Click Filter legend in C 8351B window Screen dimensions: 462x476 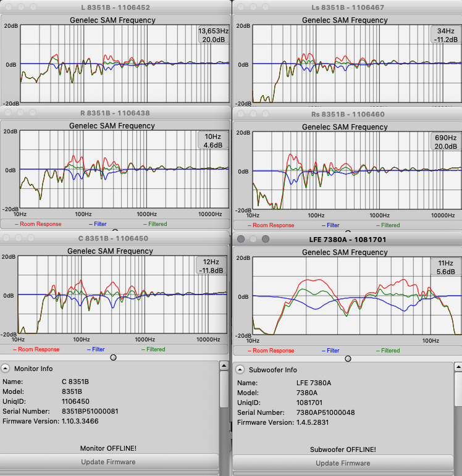[x=96, y=349]
